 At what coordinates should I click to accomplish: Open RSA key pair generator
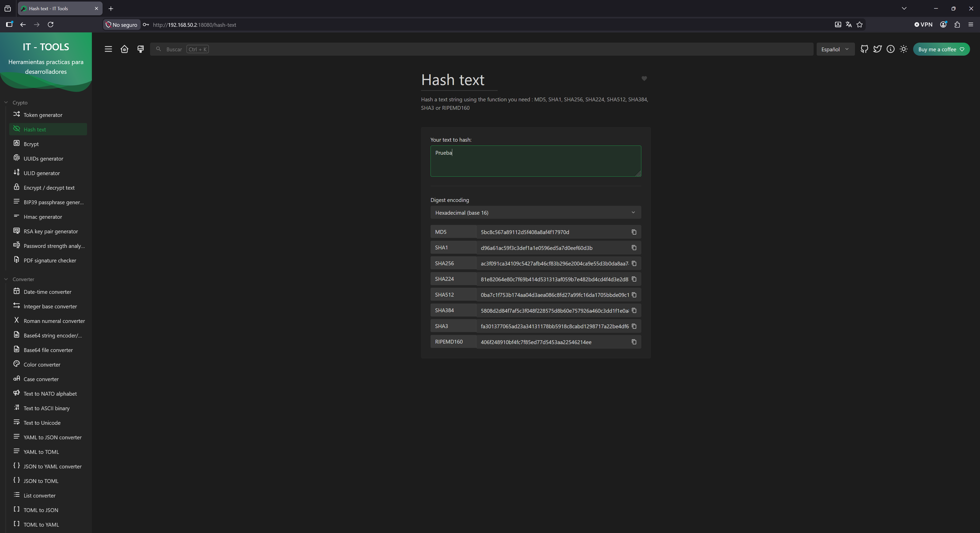pyautogui.click(x=48, y=231)
